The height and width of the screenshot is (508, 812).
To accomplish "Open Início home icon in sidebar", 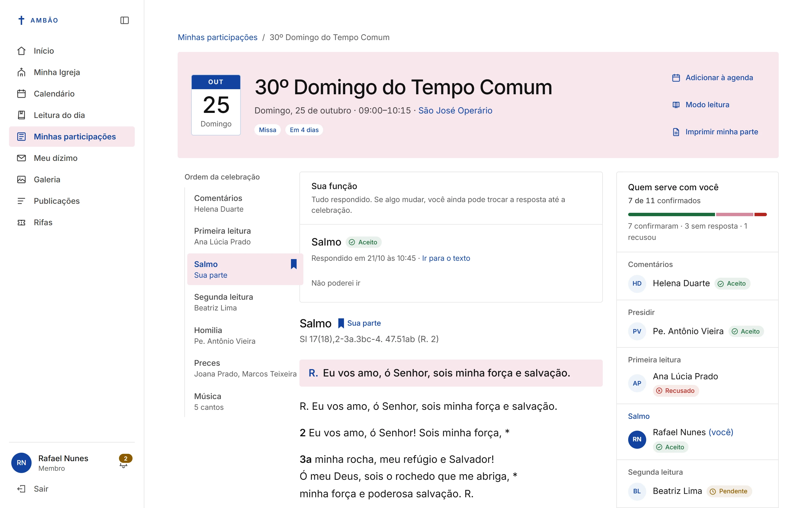I will (21, 51).
